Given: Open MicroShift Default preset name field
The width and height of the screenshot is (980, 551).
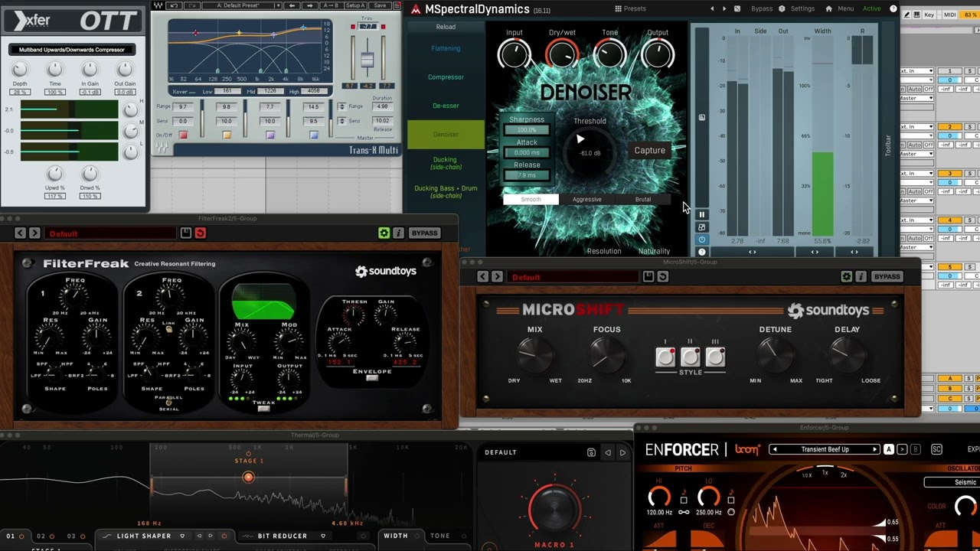Looking at the screenshot, I should coord(574,277).
